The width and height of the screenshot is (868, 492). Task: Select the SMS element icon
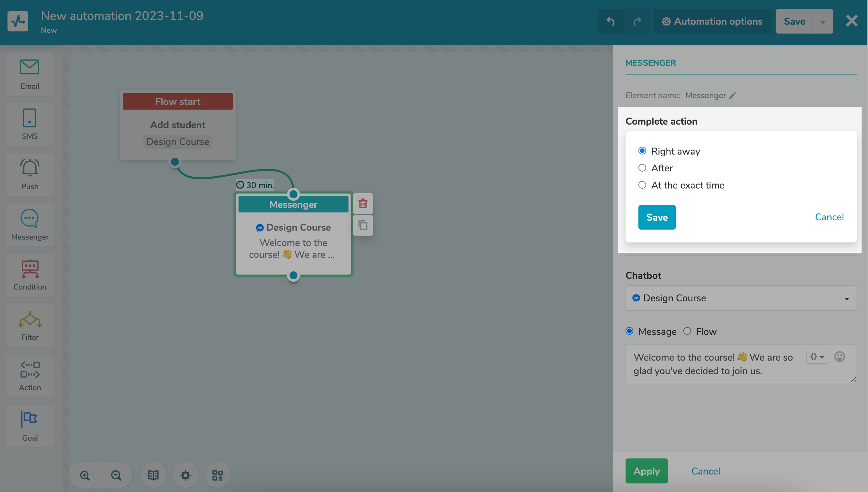(x=30, y=118)
